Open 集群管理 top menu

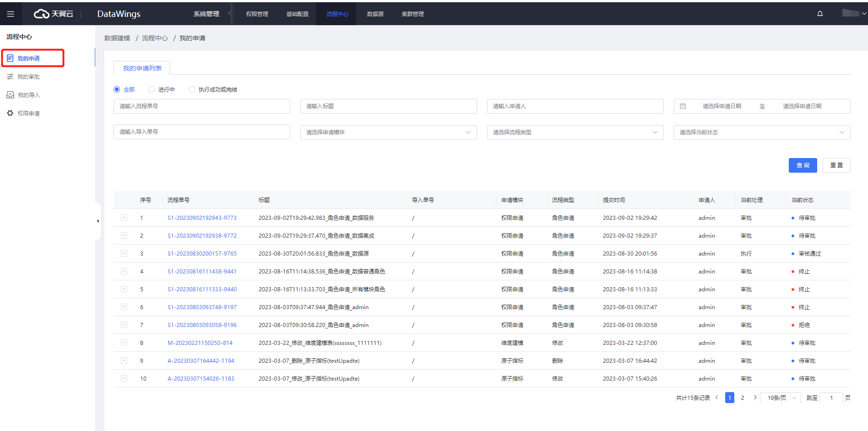point(413,14)
